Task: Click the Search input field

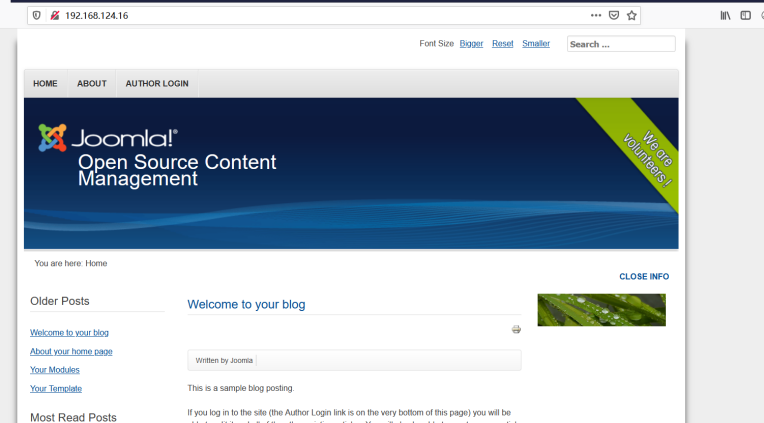Action: [621, 44]
